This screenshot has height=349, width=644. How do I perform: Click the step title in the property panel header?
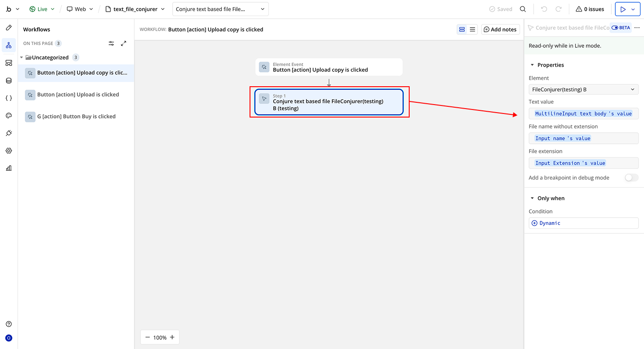pyautogui.click(x=572, y=28)
